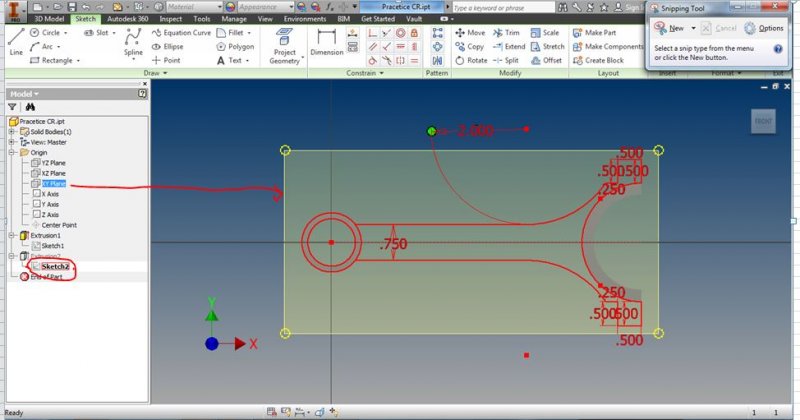Click the Rectangular Pattern icon
This screenshot has width=800, height=420.
click(x=438, y=33)
